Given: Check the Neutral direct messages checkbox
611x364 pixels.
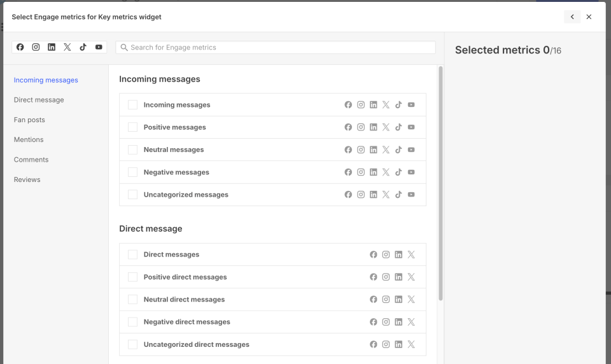Looking at the screenshot, I should coord(132,299).
